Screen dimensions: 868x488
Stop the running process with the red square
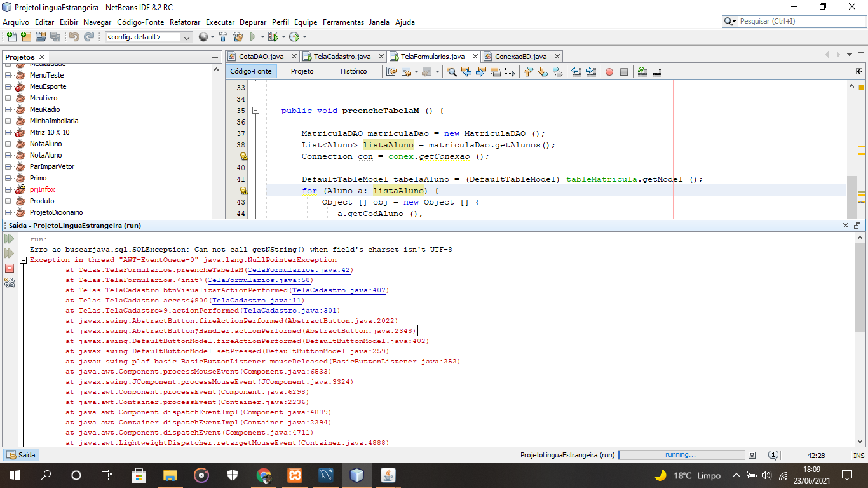coord(10,268)
